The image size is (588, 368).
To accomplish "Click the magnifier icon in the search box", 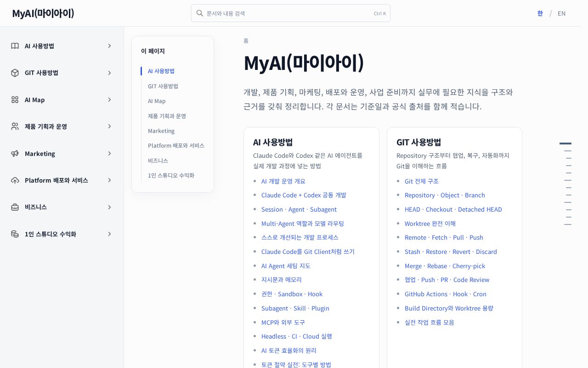I will click(x=200, y=13).
